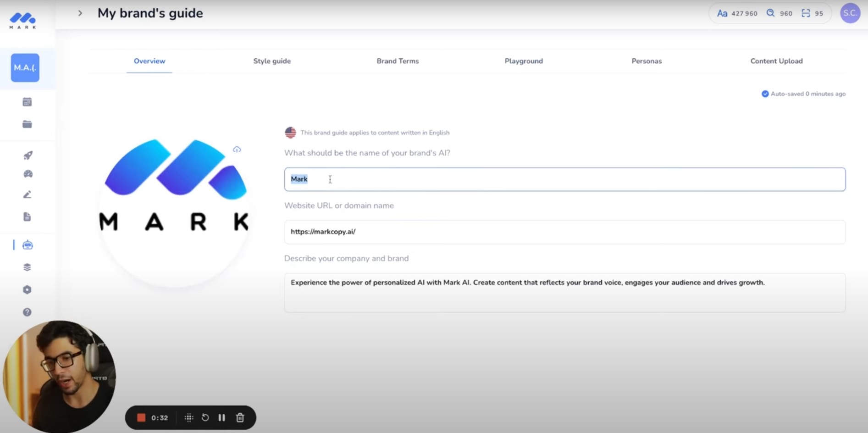Switch to the Style guide tab
This screenshot has width=868, height=433.
272,61
